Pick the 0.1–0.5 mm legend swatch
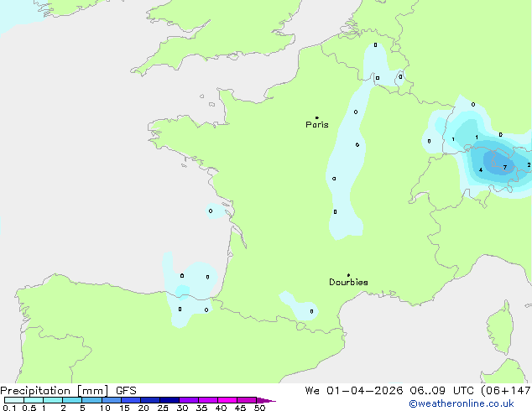This screenshot has width=532, height=411. (x=14, y=400)
